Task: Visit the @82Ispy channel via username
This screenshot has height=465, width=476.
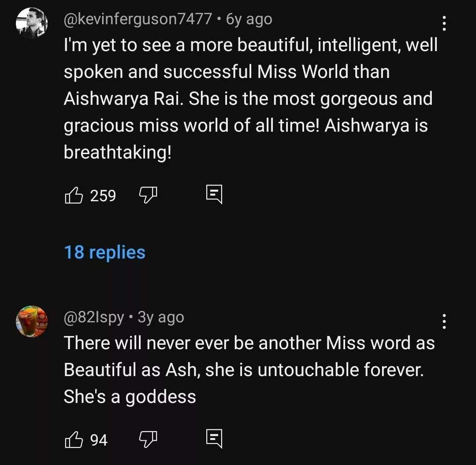Action: pyautogui.click(x=94, y=317)
